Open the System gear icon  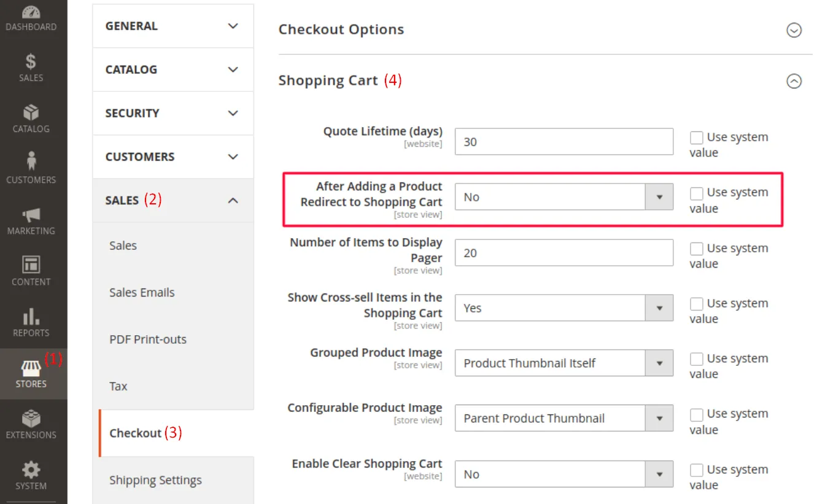(x=31, y=470)
